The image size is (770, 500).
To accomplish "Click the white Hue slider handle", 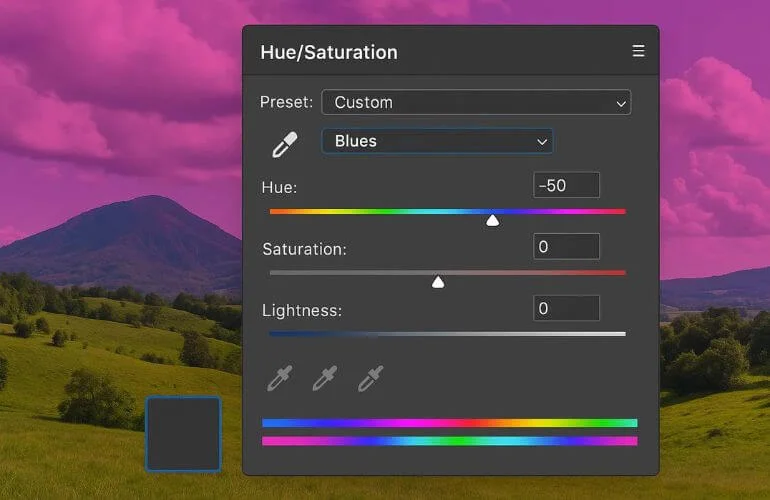I will (x=492, y=220).
